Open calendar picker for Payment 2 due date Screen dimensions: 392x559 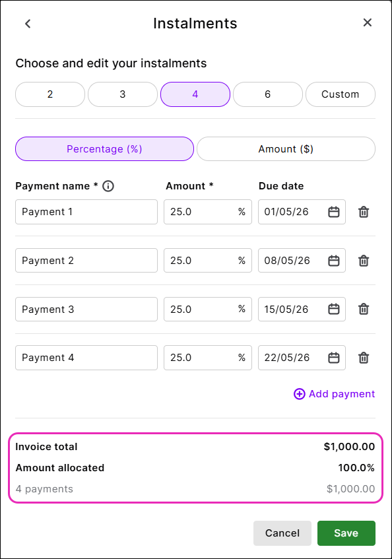point(333,261)
